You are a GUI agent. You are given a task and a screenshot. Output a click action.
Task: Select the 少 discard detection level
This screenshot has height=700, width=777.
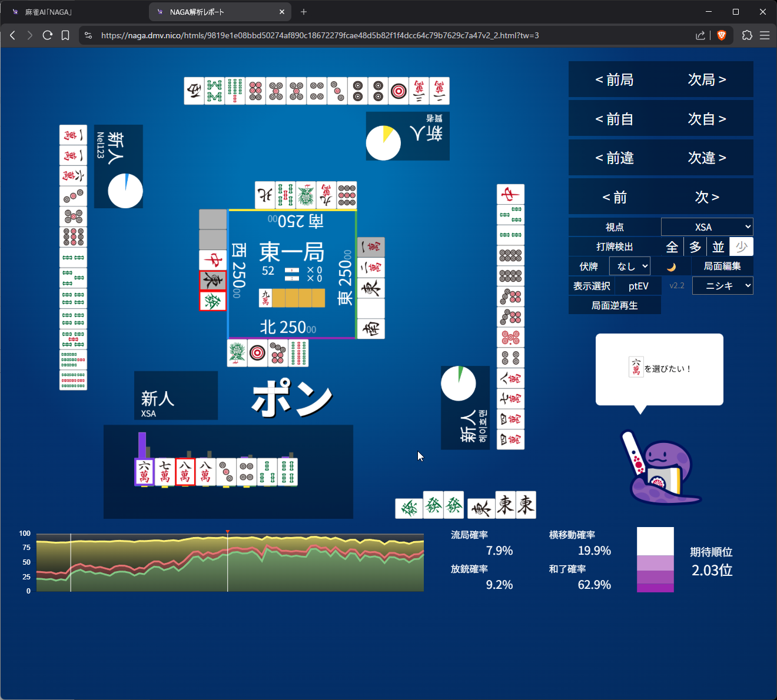click(x=741, y=247)
